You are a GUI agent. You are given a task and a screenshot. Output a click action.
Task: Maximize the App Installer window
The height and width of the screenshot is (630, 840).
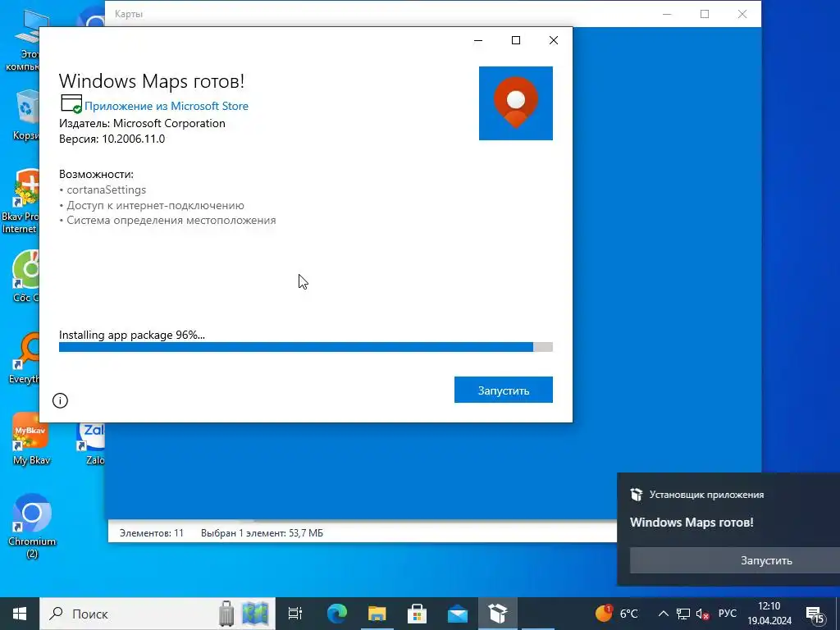[x=516, y=40]
